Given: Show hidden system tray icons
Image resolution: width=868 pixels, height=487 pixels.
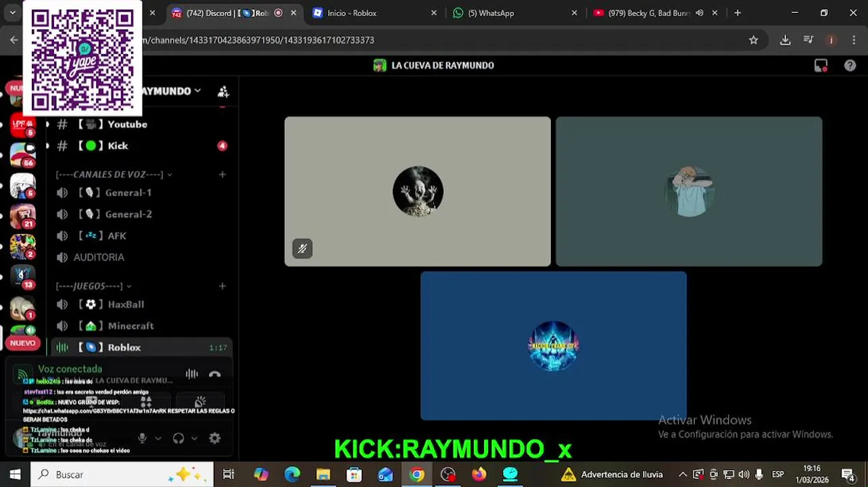Looking at the screenshot, I should click(x=683, y=475).
